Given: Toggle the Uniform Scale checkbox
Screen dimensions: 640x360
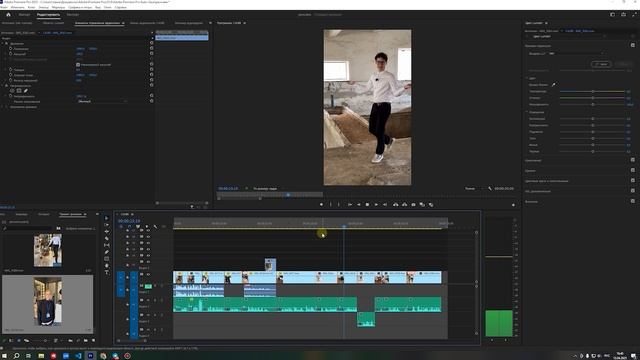Looking at the screenshot, I should (x=78, y=64).
